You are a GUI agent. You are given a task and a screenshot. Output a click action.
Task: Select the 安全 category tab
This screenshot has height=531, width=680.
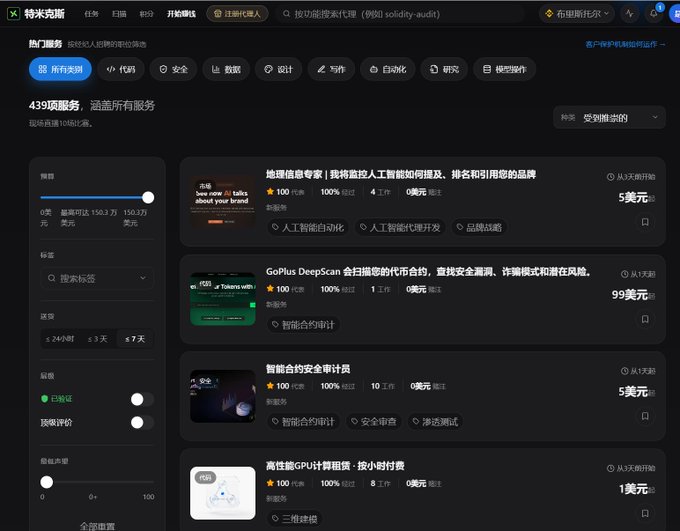(173, 69)
